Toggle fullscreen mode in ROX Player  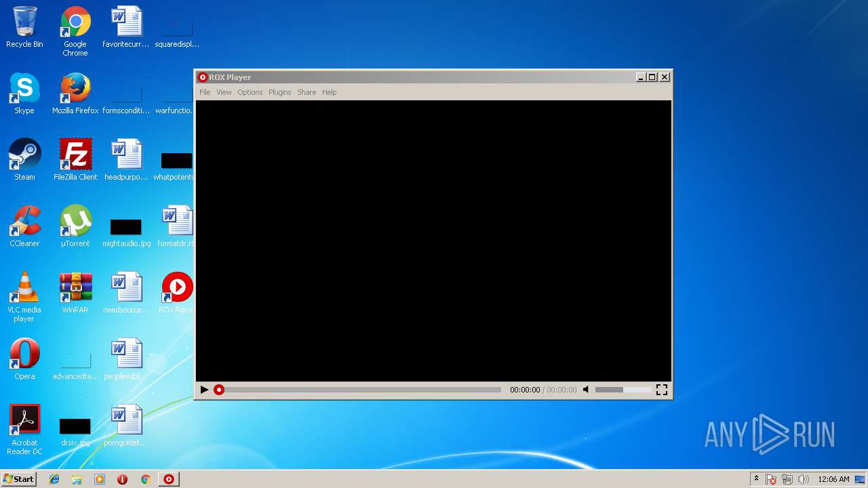click(662, 390)
